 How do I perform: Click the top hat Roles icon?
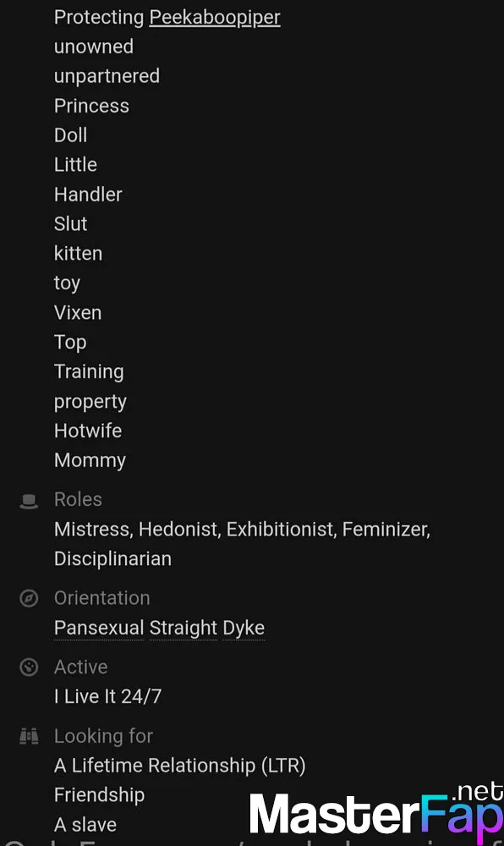point(29,501)
